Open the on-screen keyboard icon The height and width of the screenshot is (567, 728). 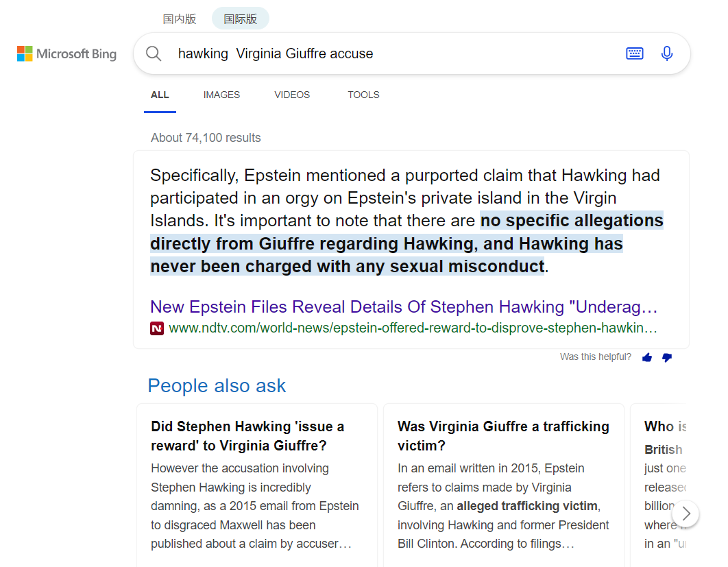[x=635, y=53]
